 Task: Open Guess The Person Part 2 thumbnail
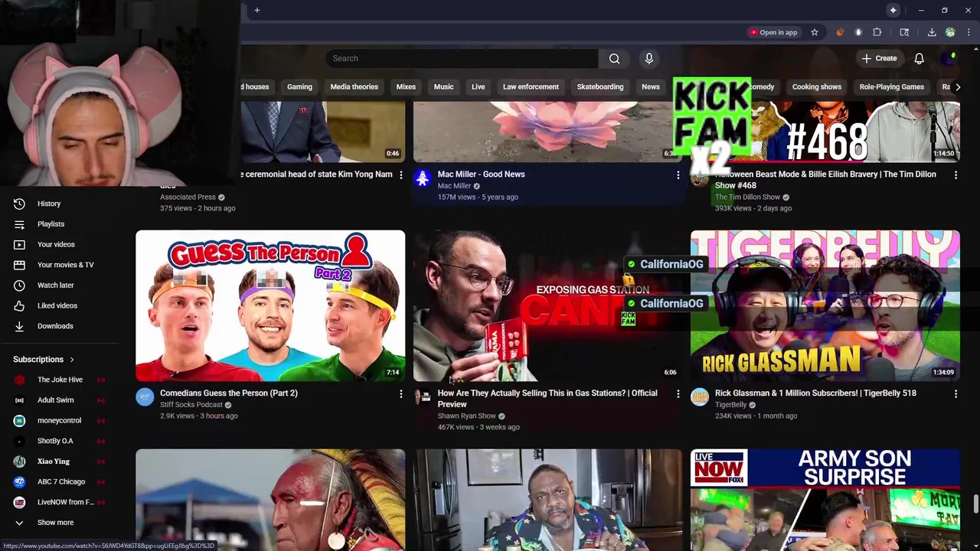[270, 305]
